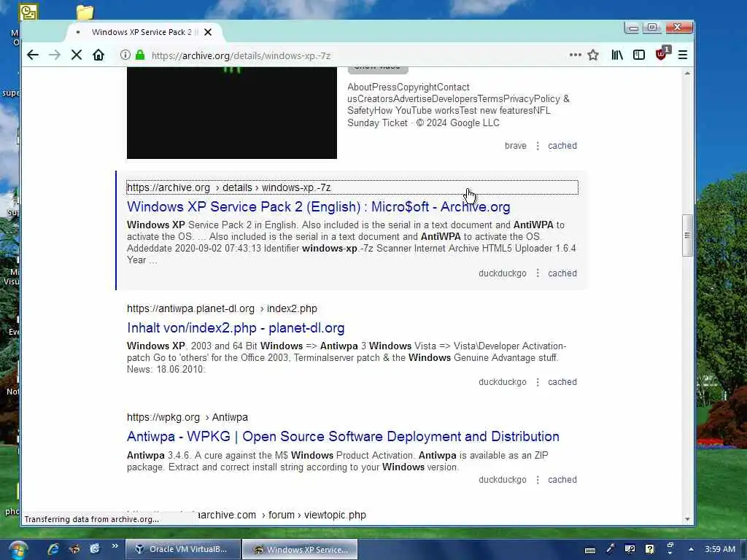This screenshot has height=560, width=747.
Task: Click the brave source label
Action: pos(516,146)
